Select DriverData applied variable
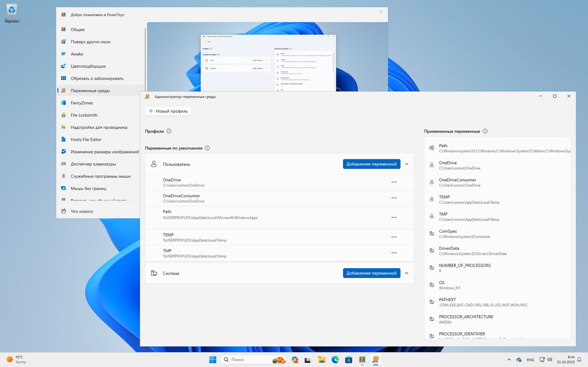 pyautogui.click(x=497, y=251)
